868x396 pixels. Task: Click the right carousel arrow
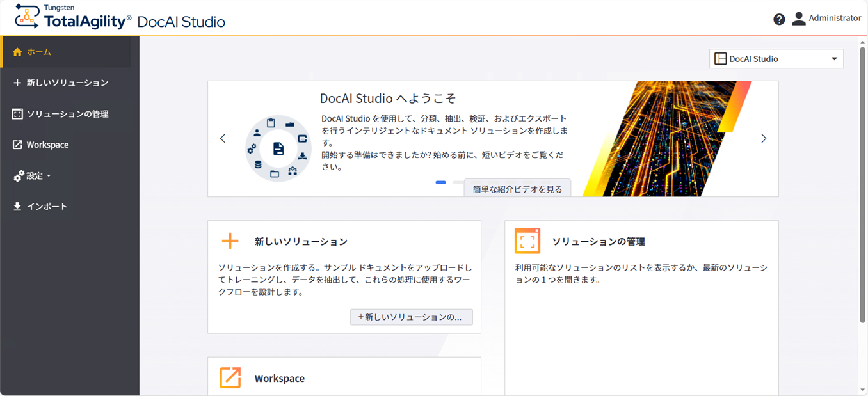763,138
